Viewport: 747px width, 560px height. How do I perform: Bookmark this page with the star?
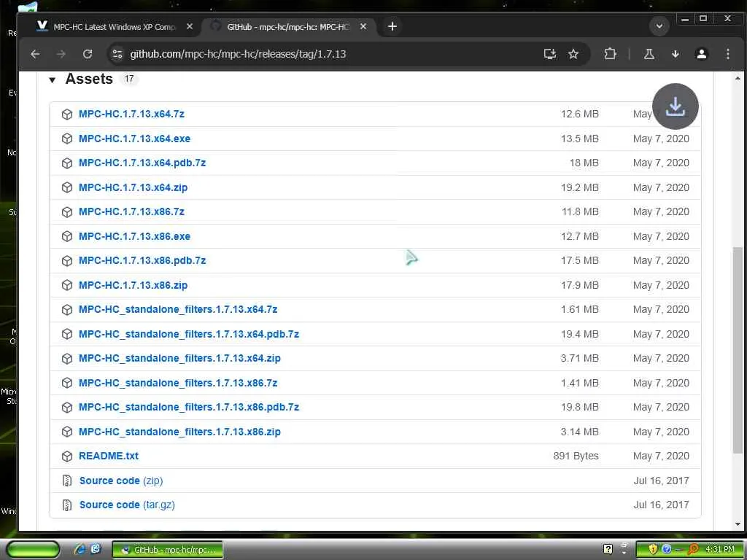click(x=573, y=54)
